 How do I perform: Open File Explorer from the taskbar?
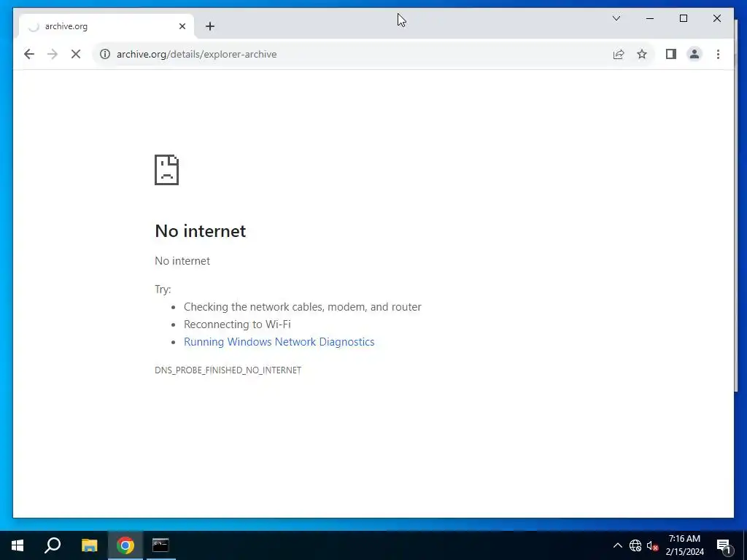click(x=89, y=545)
